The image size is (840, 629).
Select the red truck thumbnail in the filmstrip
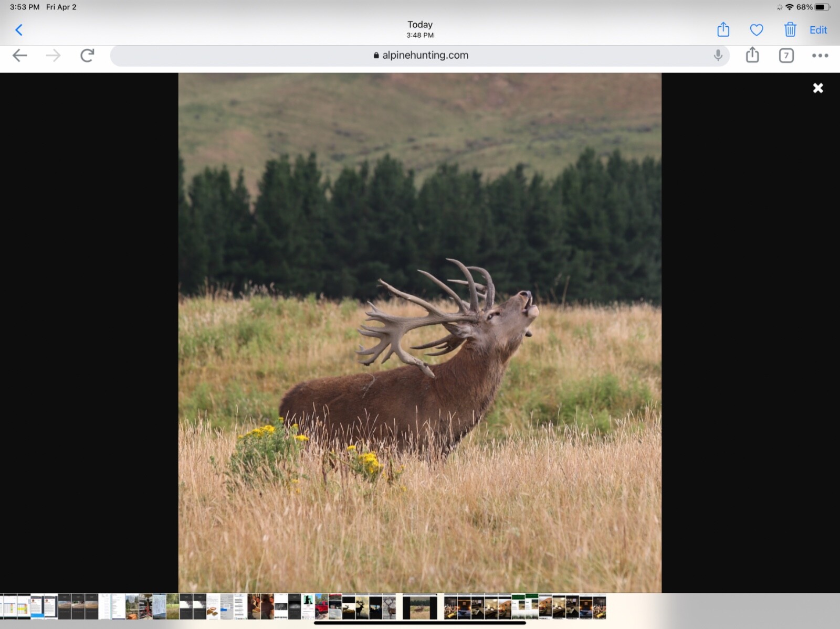click(x=321, y=606)
